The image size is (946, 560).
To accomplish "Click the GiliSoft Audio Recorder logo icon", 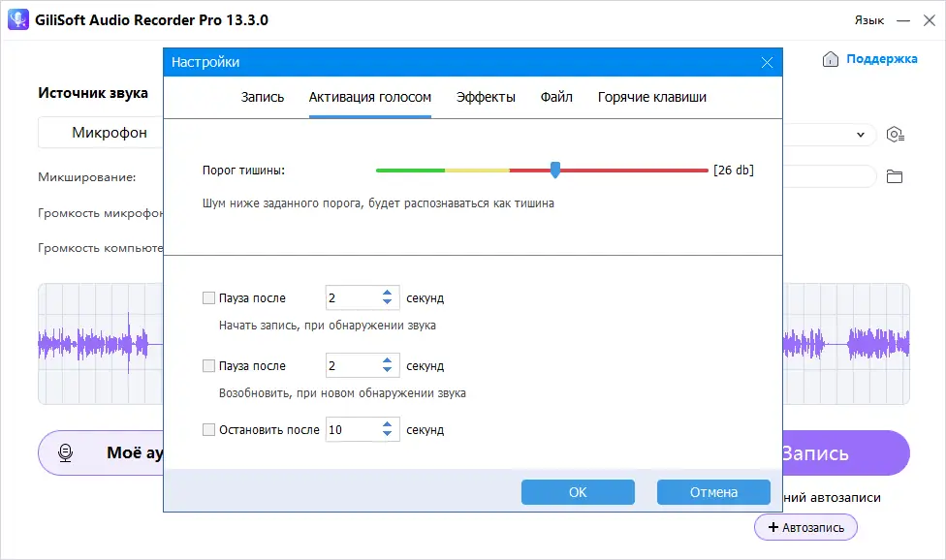I will [x=17, y=19].
